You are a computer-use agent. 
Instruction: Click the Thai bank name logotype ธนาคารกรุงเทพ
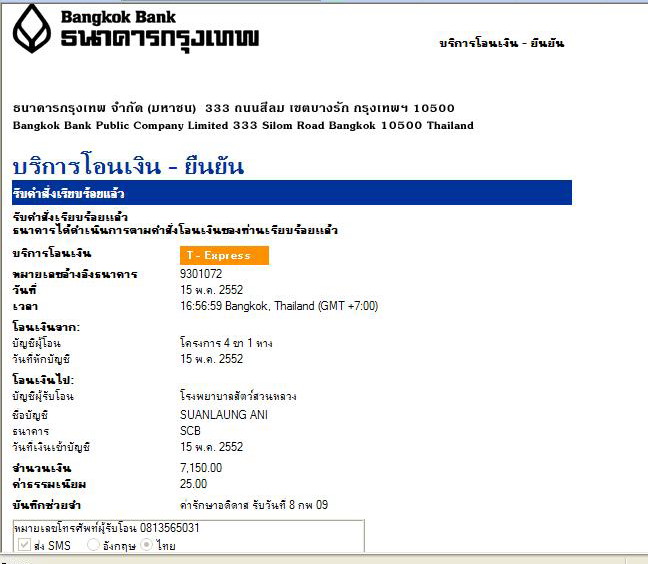click(160, 40)
